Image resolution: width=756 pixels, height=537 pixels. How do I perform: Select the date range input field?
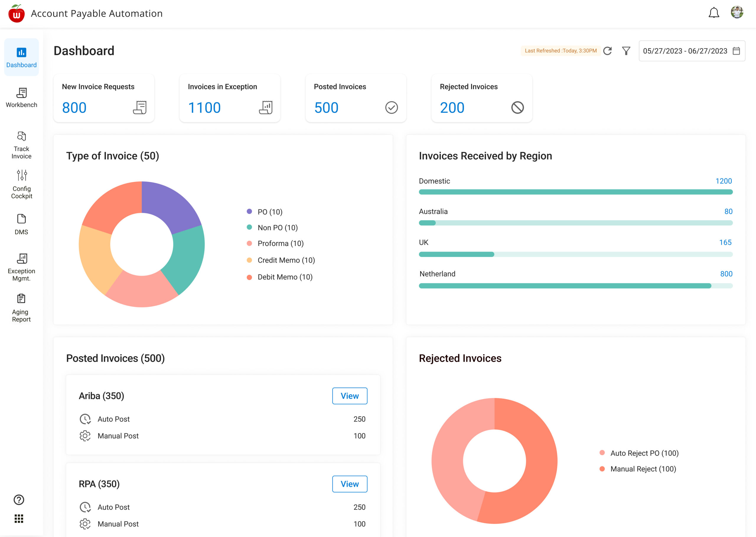click(685, 51)
